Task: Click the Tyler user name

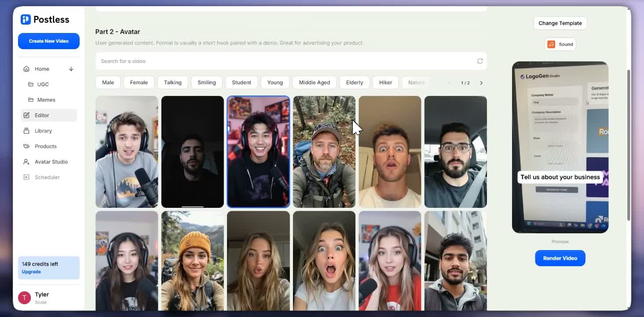Action: tap(42, 295)
